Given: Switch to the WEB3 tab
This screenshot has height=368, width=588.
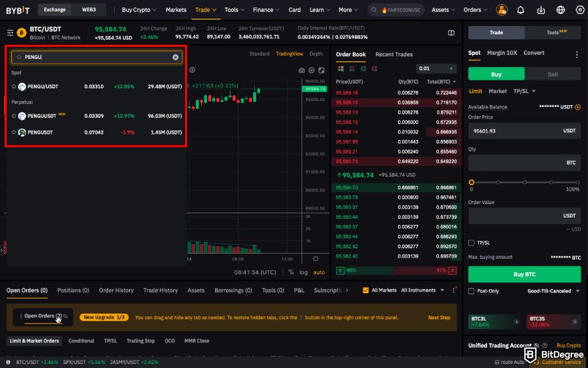Looking at the screenshot, I should [x=89, y=10].
